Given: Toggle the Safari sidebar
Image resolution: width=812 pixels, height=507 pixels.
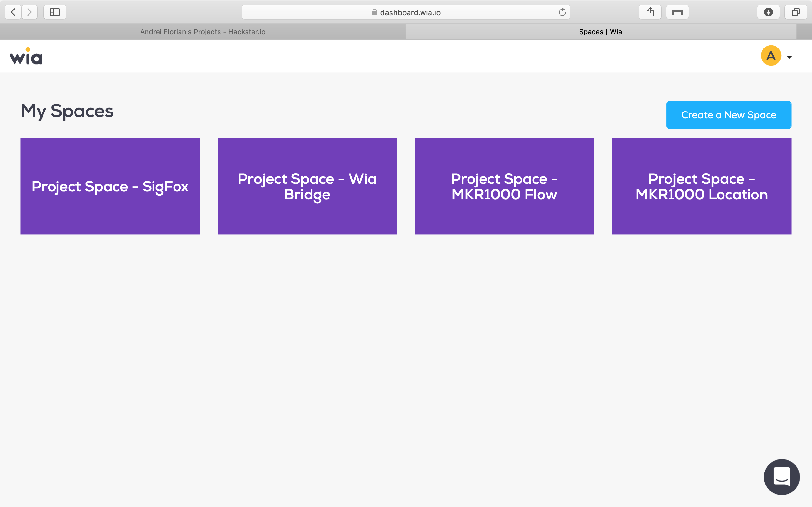Looking at the screenshot, I should [55, 12].
